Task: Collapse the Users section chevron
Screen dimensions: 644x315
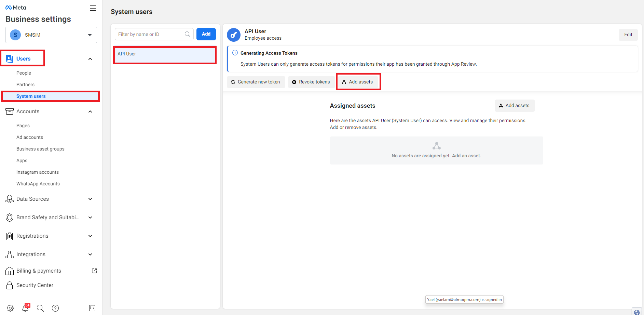Action: 90,59
